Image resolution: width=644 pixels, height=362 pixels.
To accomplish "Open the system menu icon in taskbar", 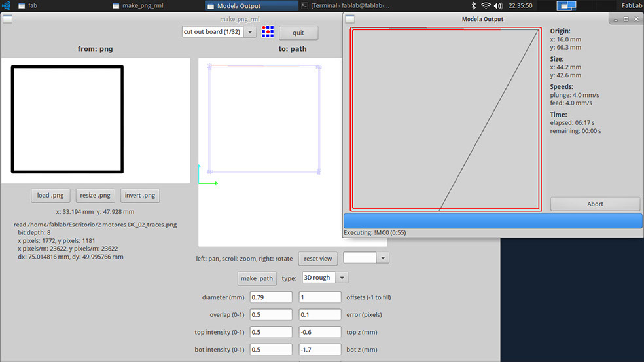I will click(x=6, y=5).
